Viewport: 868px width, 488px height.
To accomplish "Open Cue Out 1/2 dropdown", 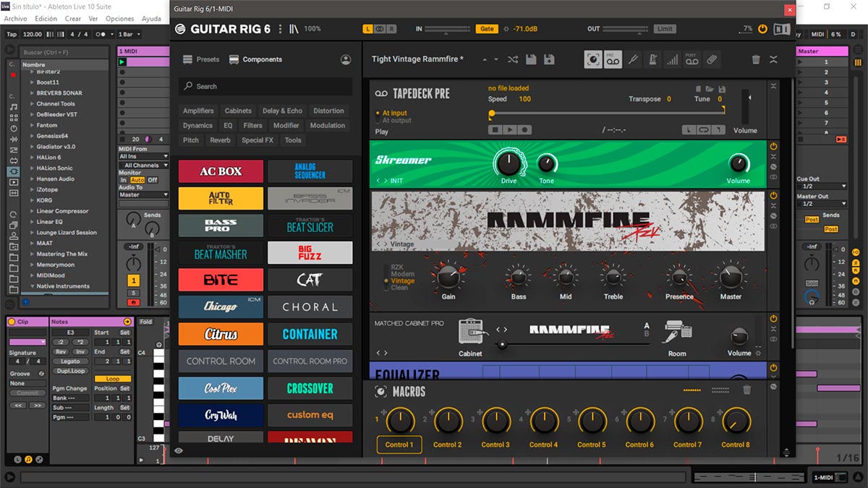I will 822,187.
